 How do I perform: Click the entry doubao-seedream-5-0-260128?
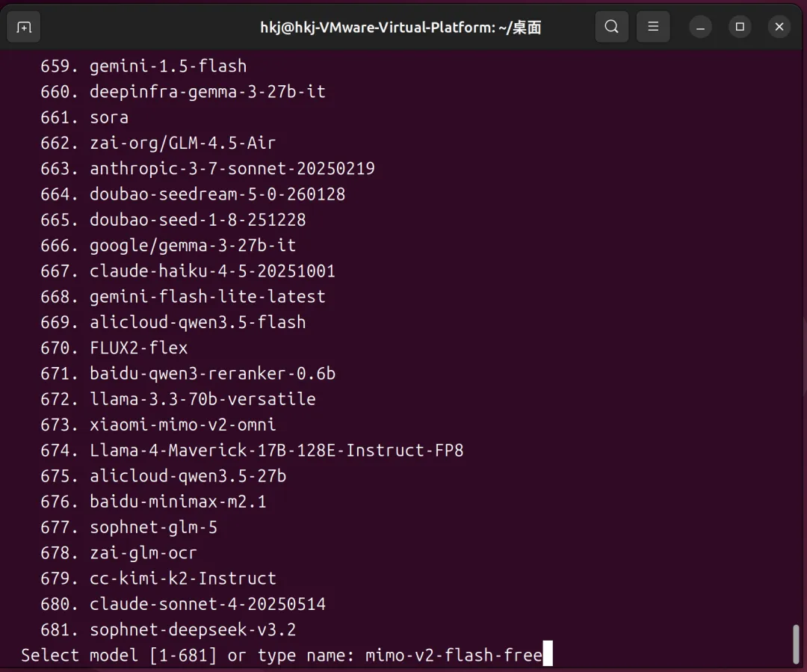[217, 194]
